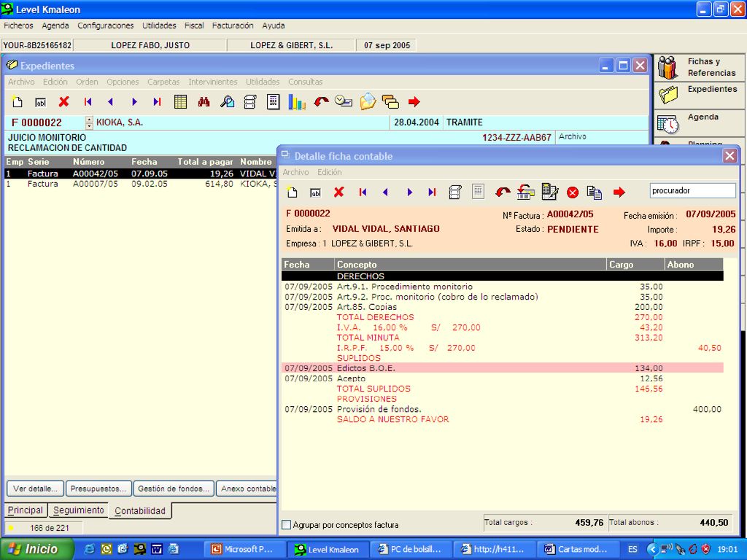Click the procurador text field
747x560 pixels.
coord(693,190)
